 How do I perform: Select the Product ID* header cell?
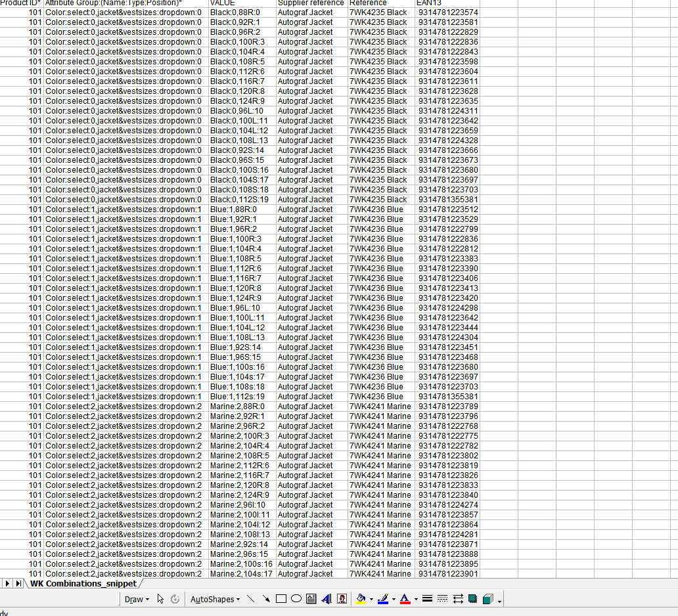click(x=21, y=3)
